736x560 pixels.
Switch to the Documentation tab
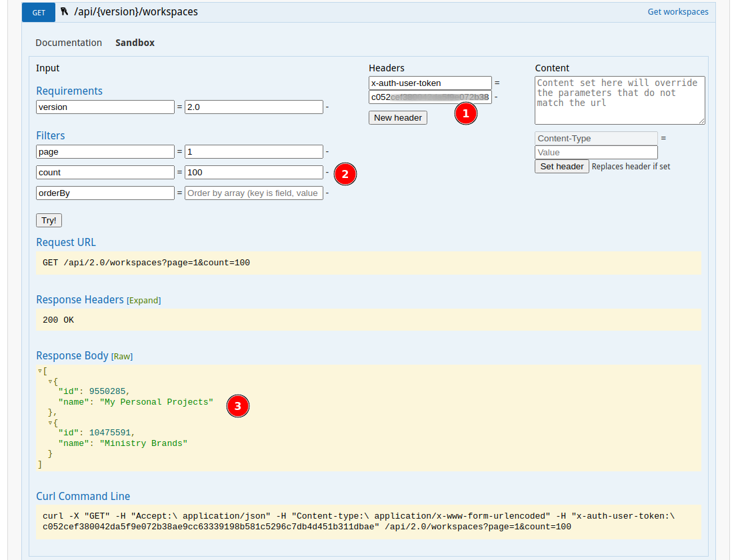tap(69, 43)
